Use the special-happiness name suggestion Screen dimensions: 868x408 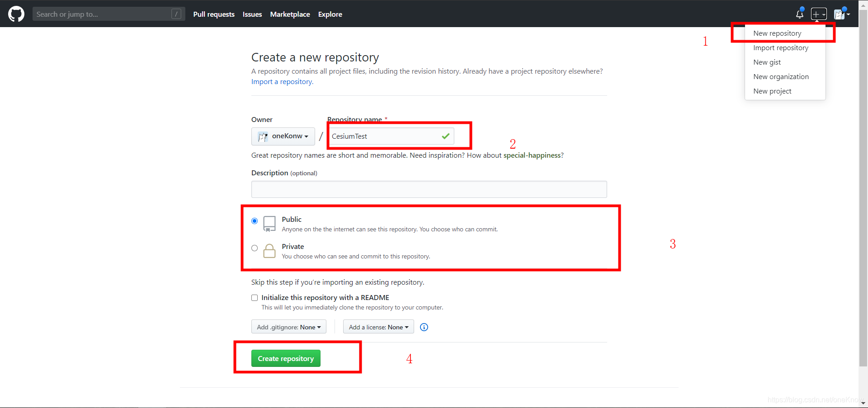tap(532, 155)
